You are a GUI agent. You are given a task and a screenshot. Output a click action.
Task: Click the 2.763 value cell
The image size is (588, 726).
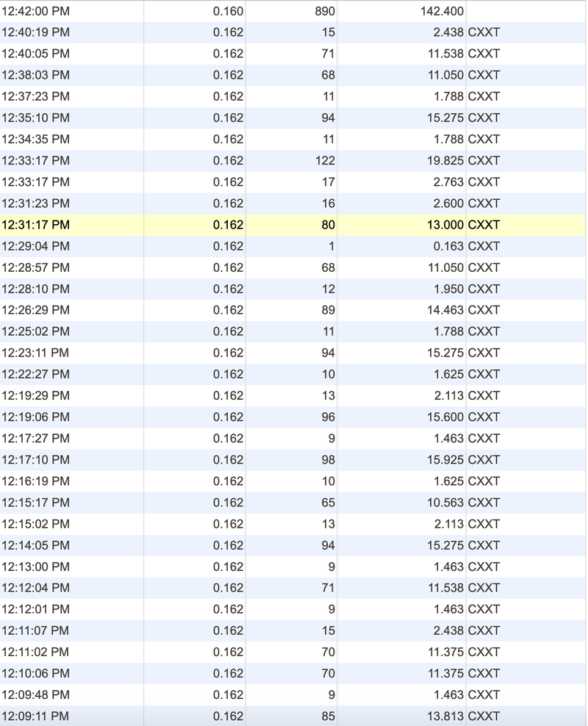coord(448,181)
